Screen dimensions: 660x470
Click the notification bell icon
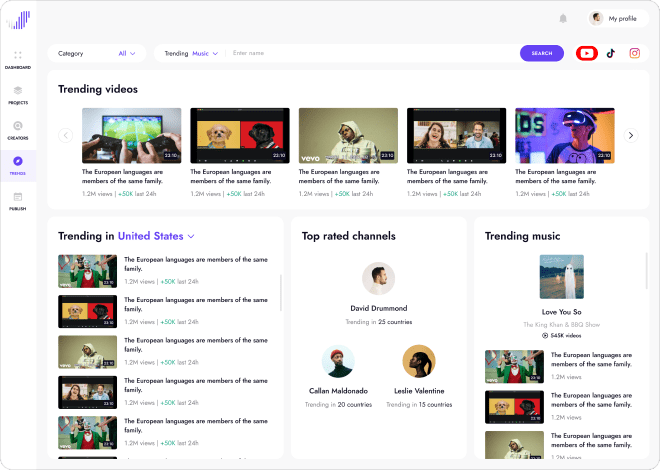click(563, 18)
